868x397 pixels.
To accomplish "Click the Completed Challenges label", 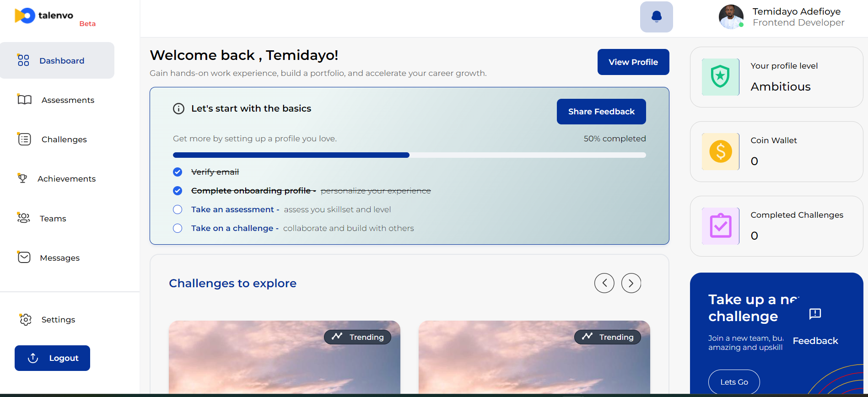I will pos(797,215).
